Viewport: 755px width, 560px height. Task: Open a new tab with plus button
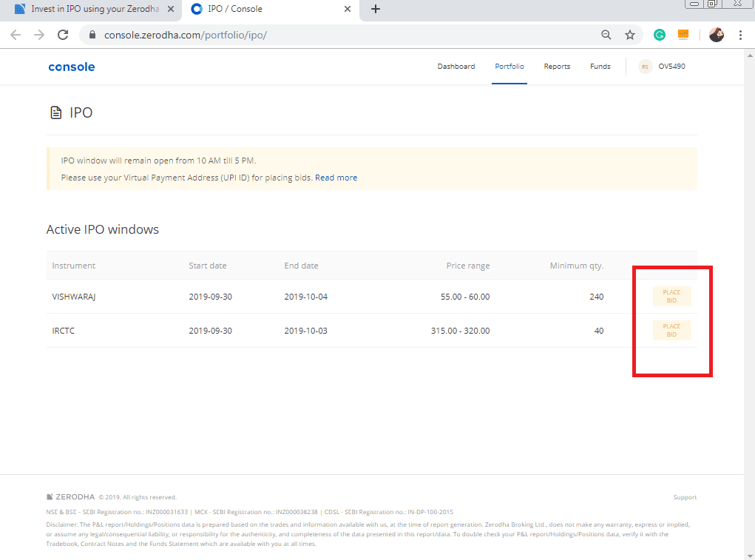376,9
